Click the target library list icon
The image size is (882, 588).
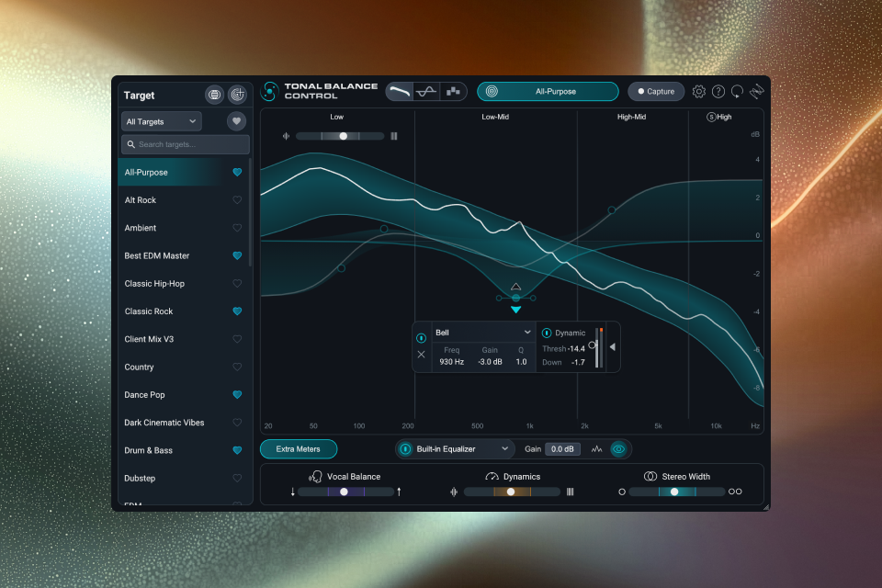[x=214, y=96]
